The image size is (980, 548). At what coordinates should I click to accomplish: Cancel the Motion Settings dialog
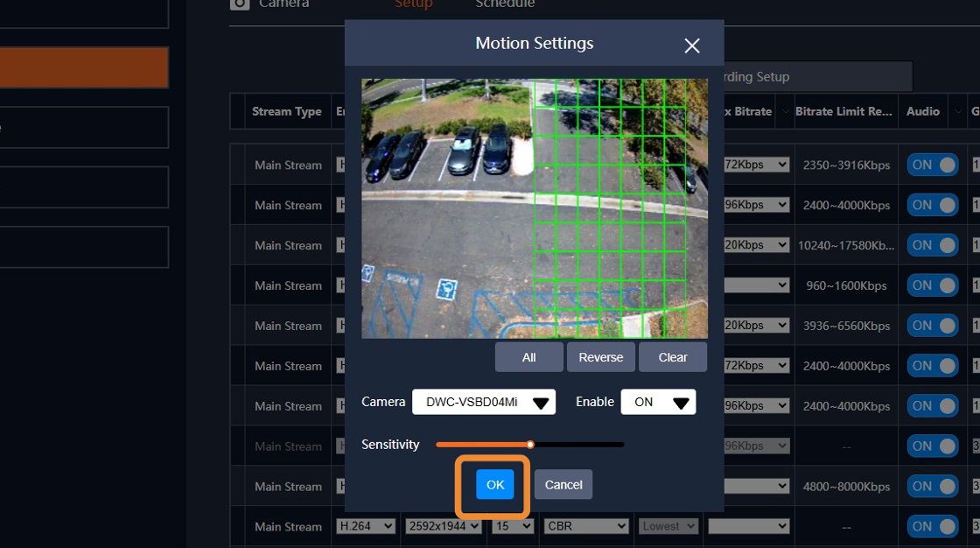(563, 485)
